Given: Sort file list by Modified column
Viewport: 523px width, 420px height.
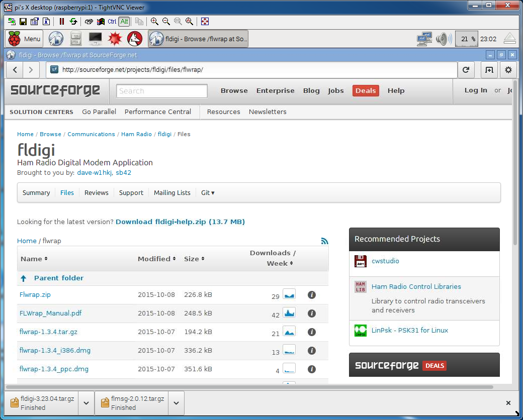Looking at the screenshot, I should click(x=156, y=259).
